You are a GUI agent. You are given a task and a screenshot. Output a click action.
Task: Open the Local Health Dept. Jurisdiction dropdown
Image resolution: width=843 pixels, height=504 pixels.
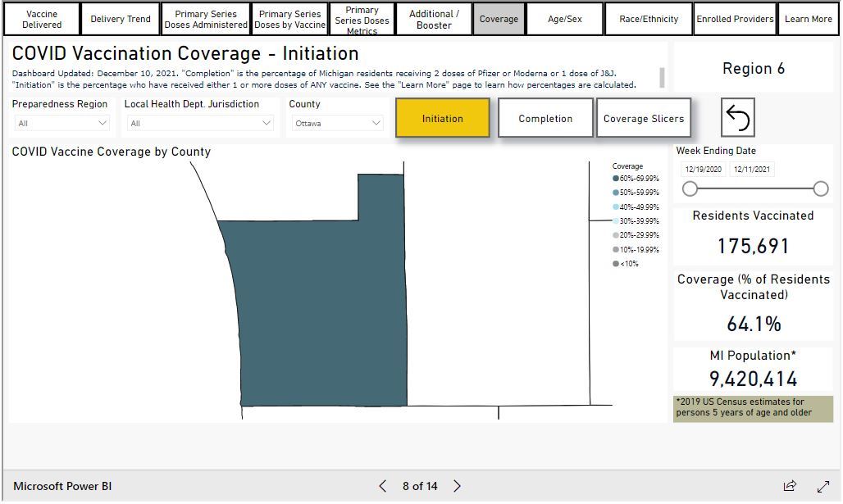pos(198,123)
